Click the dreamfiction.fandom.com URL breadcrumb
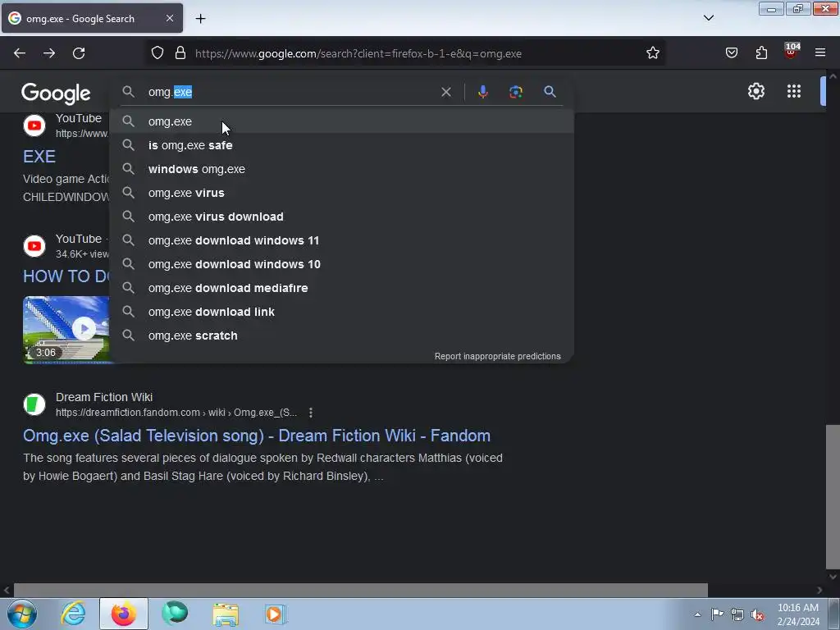This screenshot has width=840, height=630. click(x=176, y=413)
